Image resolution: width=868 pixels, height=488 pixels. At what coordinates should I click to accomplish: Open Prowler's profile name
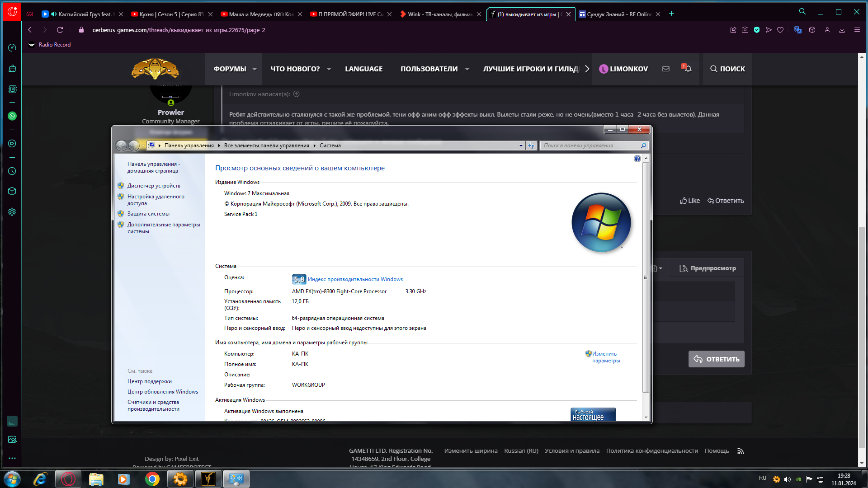pos(171,112)
